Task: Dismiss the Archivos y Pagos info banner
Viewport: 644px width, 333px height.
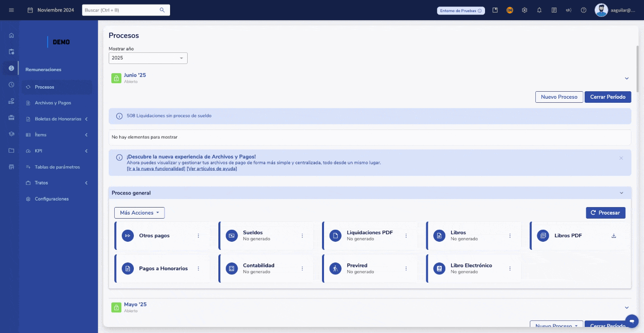Action: (x=621, y=158)
